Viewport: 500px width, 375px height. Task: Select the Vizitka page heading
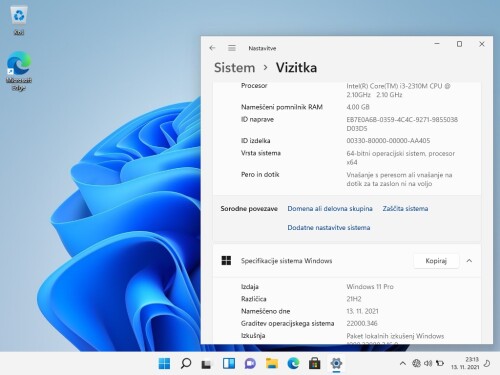[x=296, y=68]
